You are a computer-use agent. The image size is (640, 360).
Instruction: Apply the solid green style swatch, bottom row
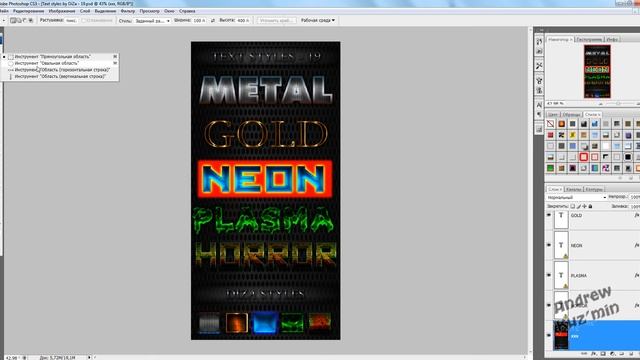551,168
